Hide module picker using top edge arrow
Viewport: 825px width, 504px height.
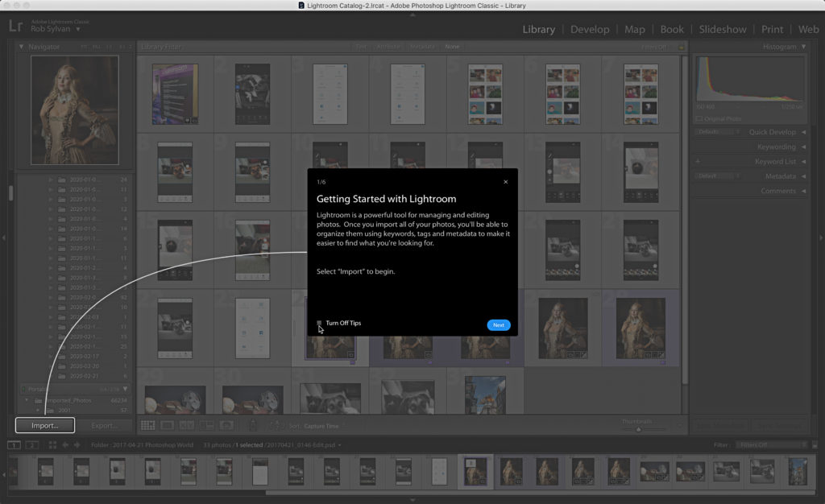pos(412,14)
